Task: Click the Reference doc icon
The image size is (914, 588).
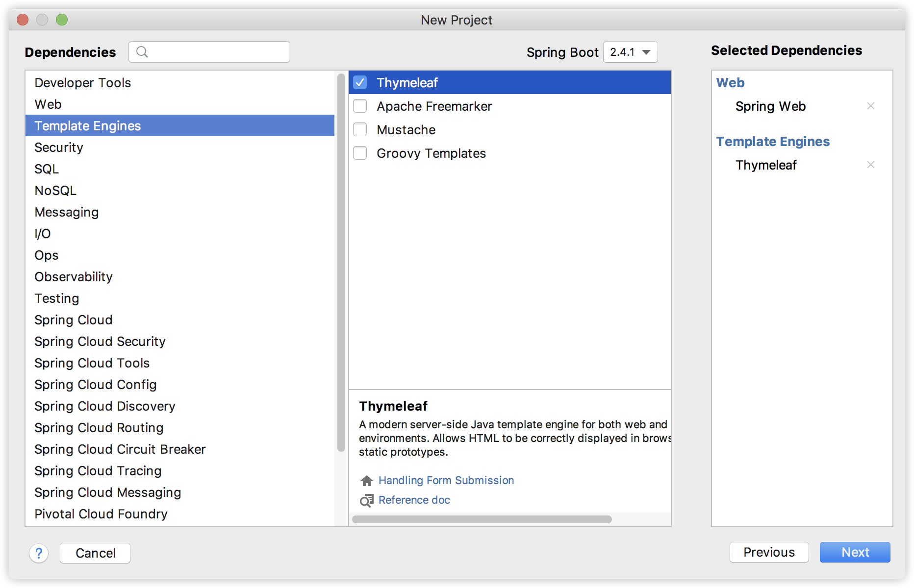Action: (366, 500)
